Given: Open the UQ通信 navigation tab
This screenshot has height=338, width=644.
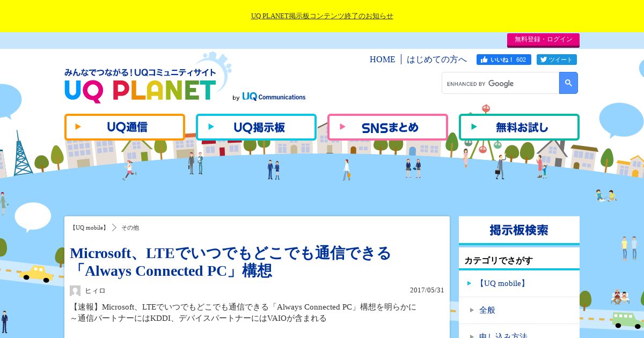Looking at the screenshot, I should click(x=125, y=127).
